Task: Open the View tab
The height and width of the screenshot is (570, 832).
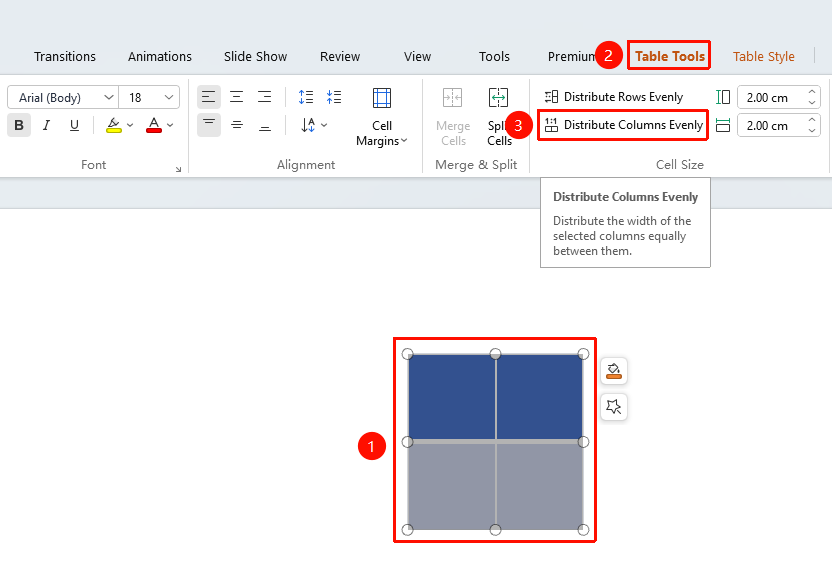Action: [417, 56]
